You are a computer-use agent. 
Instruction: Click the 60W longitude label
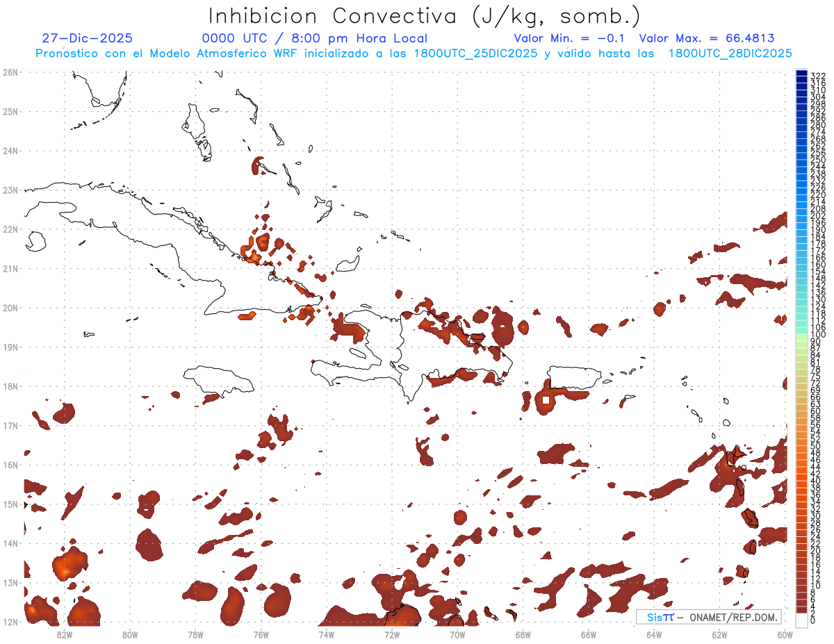(x=785, y=634)
